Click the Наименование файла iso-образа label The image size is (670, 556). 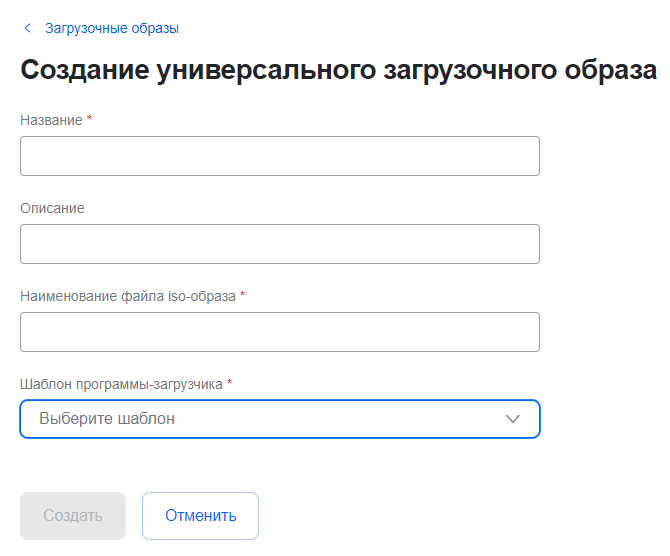pyautogui.click(x=128, y=296)
